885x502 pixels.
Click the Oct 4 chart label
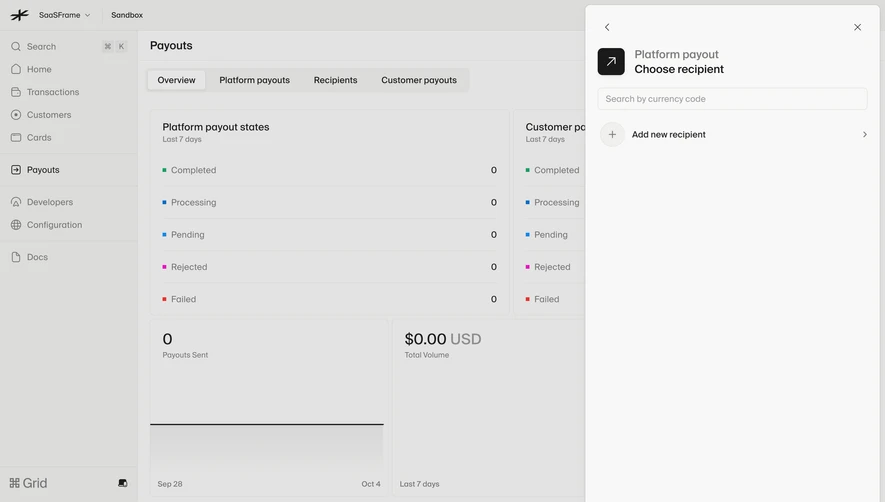point(371,484)
